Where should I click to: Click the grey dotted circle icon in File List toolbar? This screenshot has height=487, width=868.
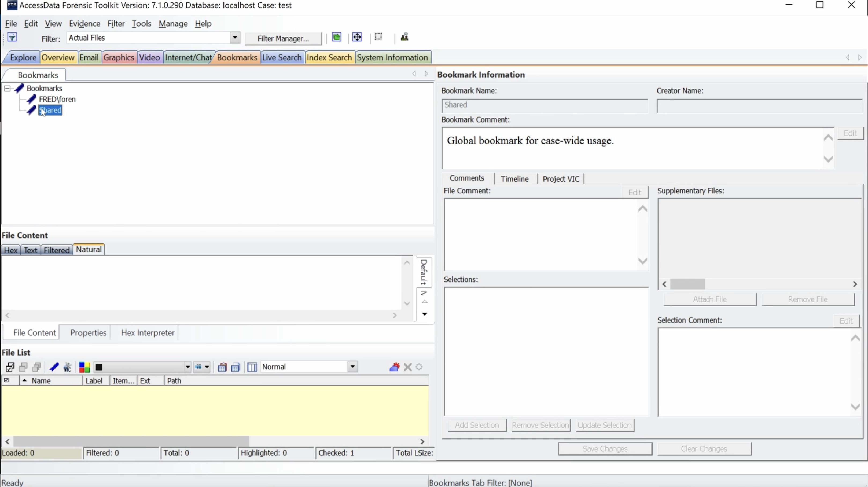419,367
